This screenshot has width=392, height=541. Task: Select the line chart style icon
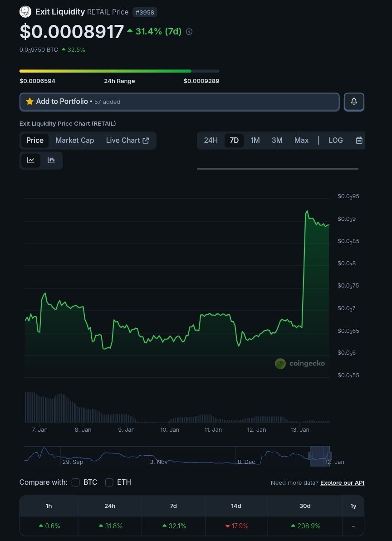31,160
